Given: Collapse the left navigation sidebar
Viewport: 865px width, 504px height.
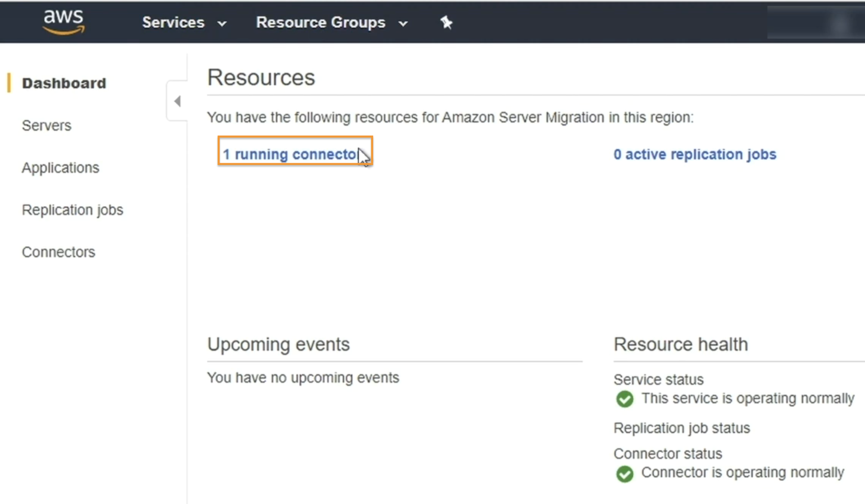Looking at the screenshot, I should click(x=177, y=101).
